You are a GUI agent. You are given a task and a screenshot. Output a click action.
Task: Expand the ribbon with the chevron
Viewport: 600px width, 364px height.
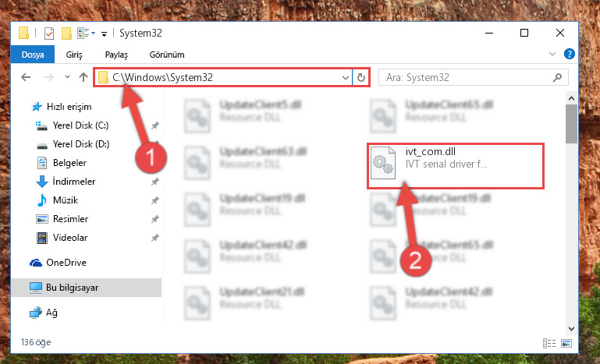[552, 54]
